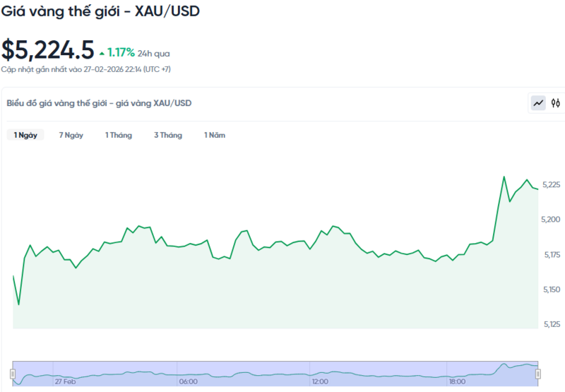Grab the left navigator range handle

click(x=13, y=373)
